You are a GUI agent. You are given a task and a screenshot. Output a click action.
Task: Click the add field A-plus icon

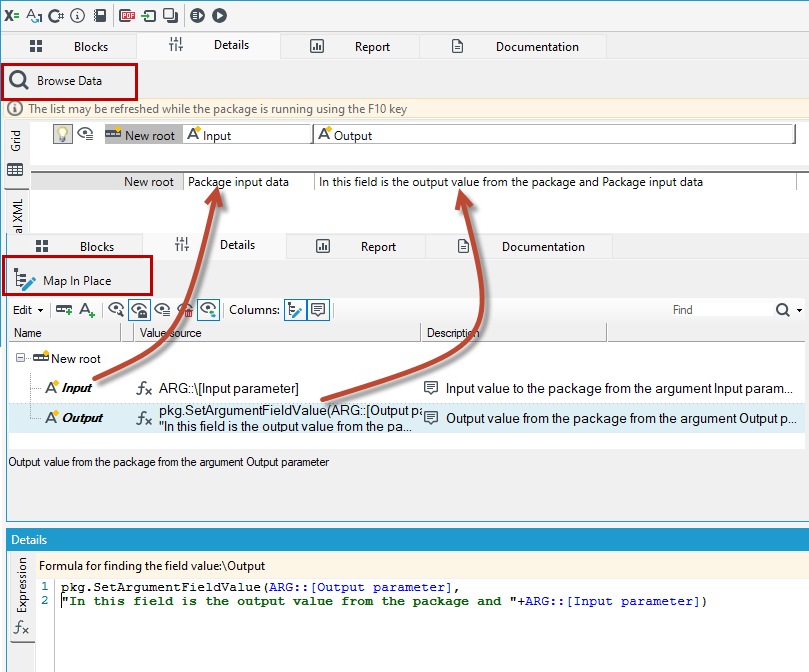87,310
